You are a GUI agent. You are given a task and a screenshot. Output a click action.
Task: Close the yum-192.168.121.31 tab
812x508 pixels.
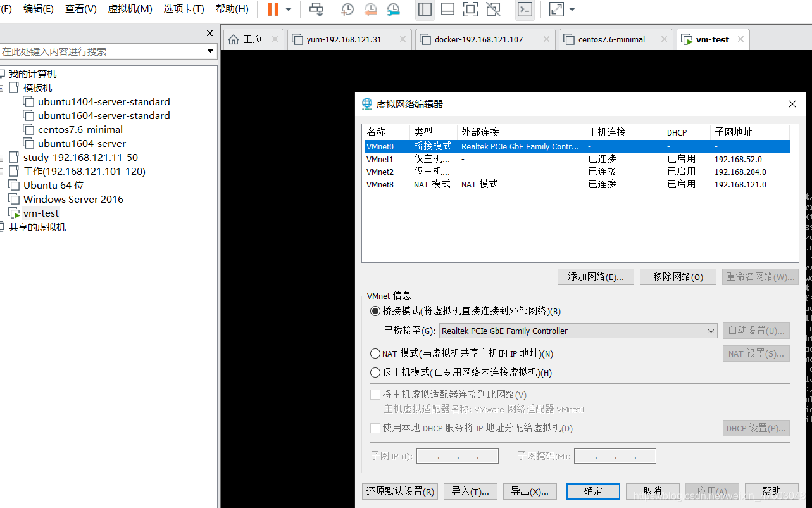click(403, 39)
